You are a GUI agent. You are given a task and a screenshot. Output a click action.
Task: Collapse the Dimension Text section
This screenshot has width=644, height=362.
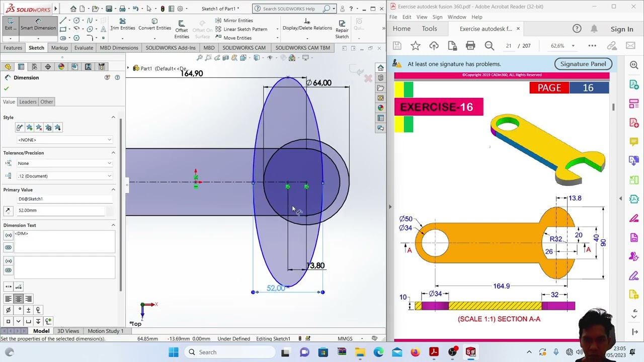pyautogui.click(x=113, y=225)
